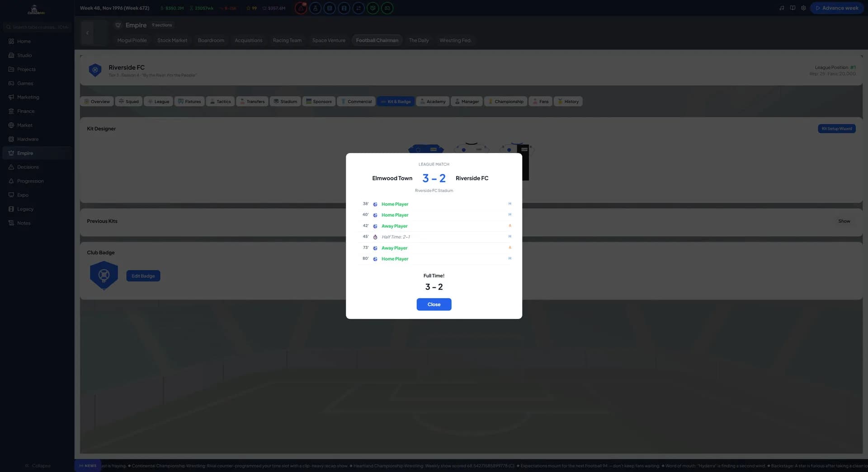Viewport: 868px width, 472px height.
Task: Switch to Acquisitions tab
Action: click(x=248, y=40)
